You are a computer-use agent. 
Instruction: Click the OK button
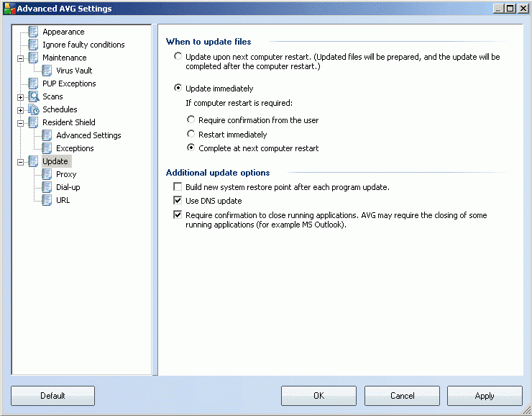[318, 396]
